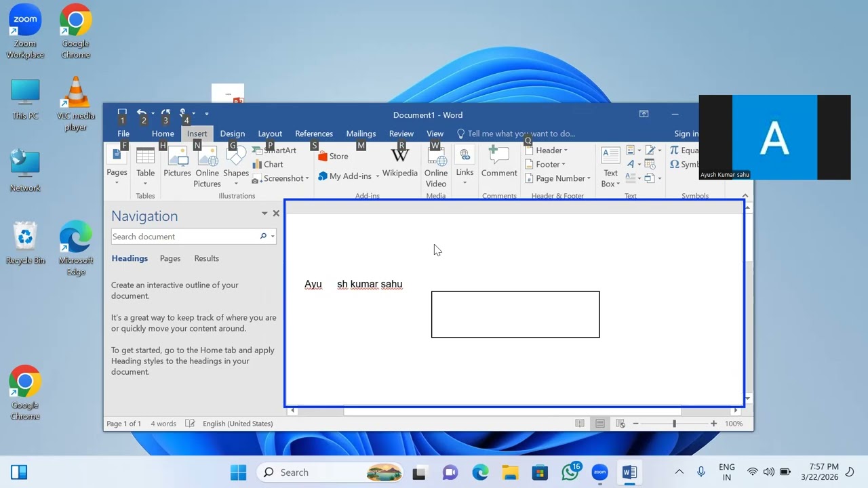This screenshot has width=868, height=488.
Task: Switch to the References tab
Action: click(314, 134)
